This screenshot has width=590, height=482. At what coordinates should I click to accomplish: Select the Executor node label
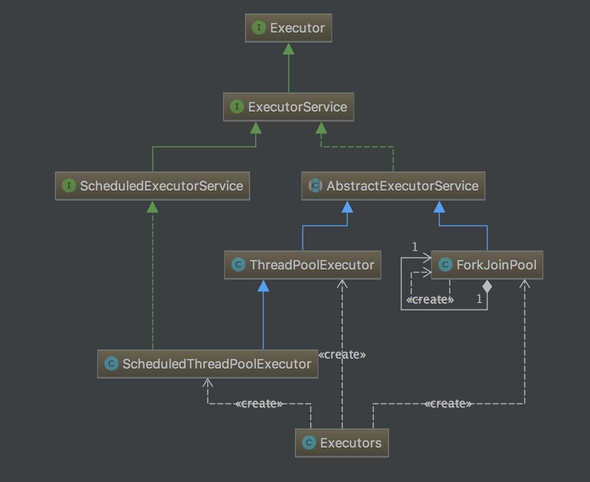[x=297, y=28]
